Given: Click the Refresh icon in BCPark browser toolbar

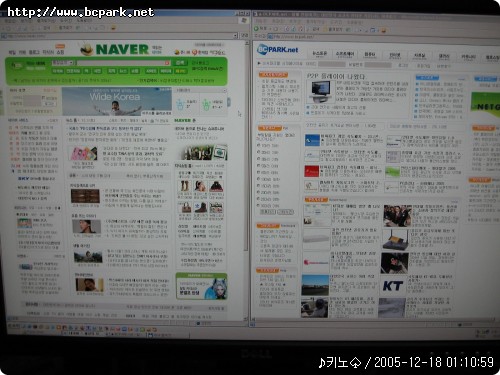Looking at the screenshot, I should point(294,29).
